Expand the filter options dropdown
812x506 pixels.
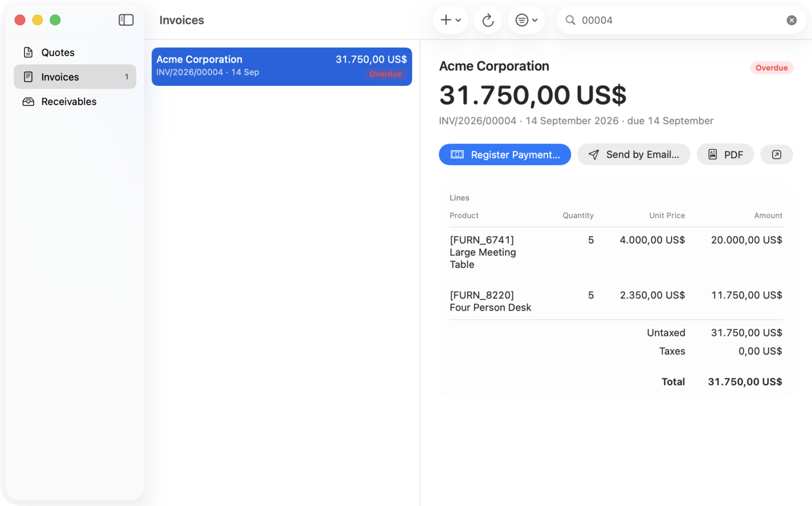coord(527,20)
